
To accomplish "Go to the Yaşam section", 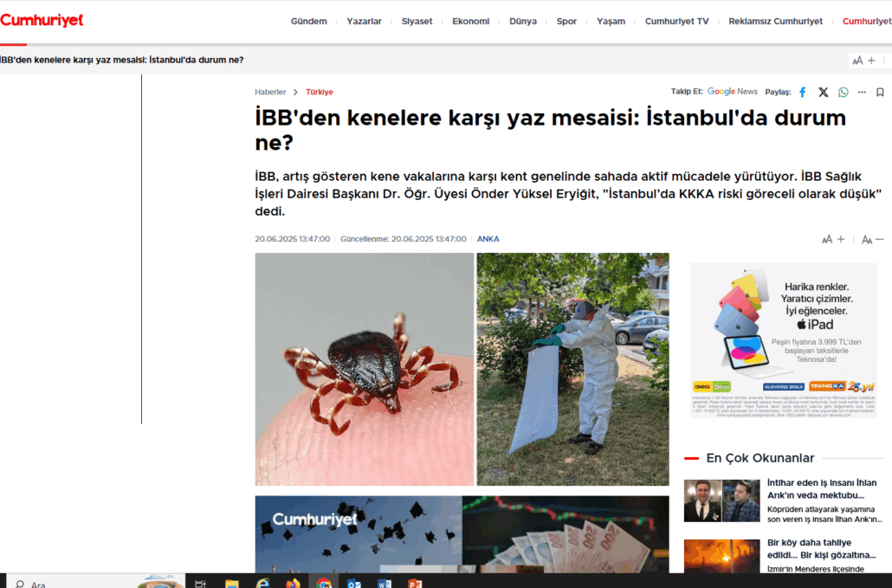I will point(611,21).
